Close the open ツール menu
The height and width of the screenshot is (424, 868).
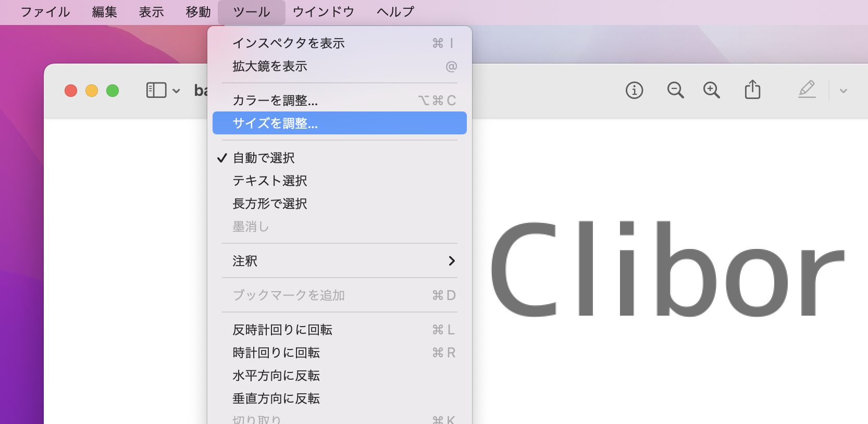252,12
